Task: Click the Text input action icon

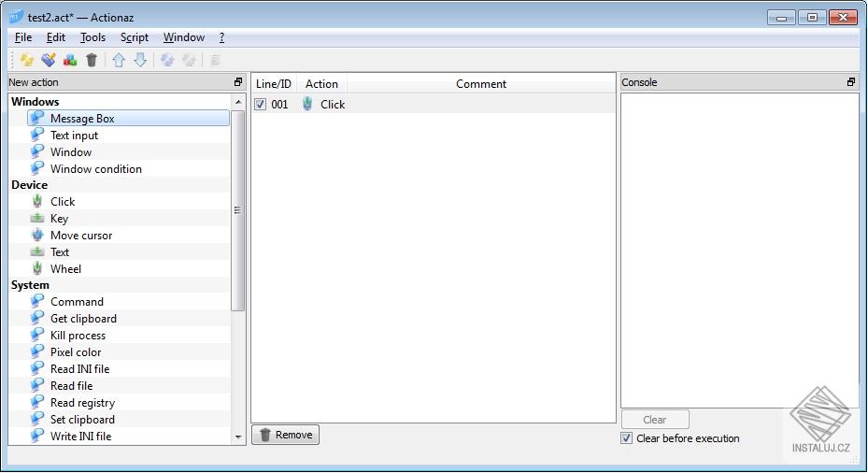Action: pos(37,135)
